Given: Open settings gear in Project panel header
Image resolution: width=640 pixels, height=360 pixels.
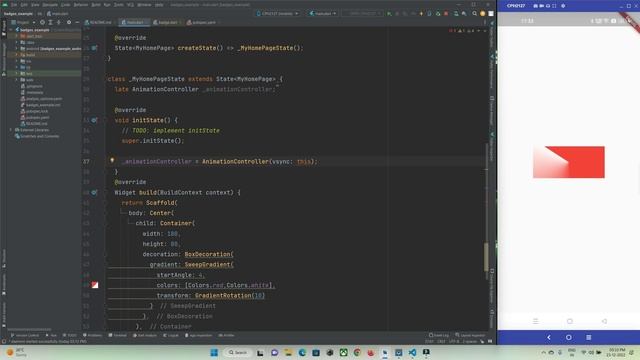Looking at the screenshot, I should [x=69, y=22].
